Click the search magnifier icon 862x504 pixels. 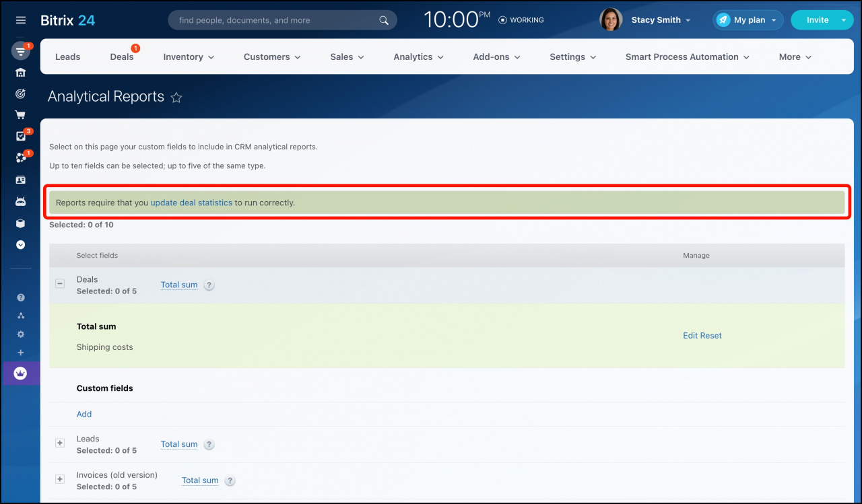point(384,20)
